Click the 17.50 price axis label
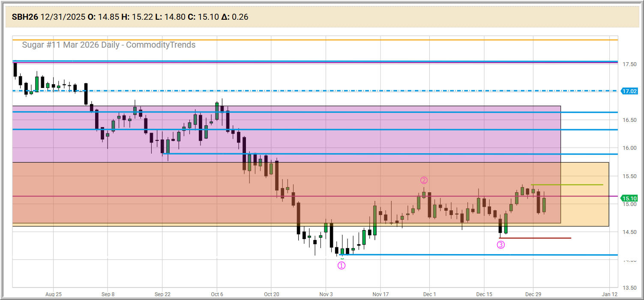 629,64
